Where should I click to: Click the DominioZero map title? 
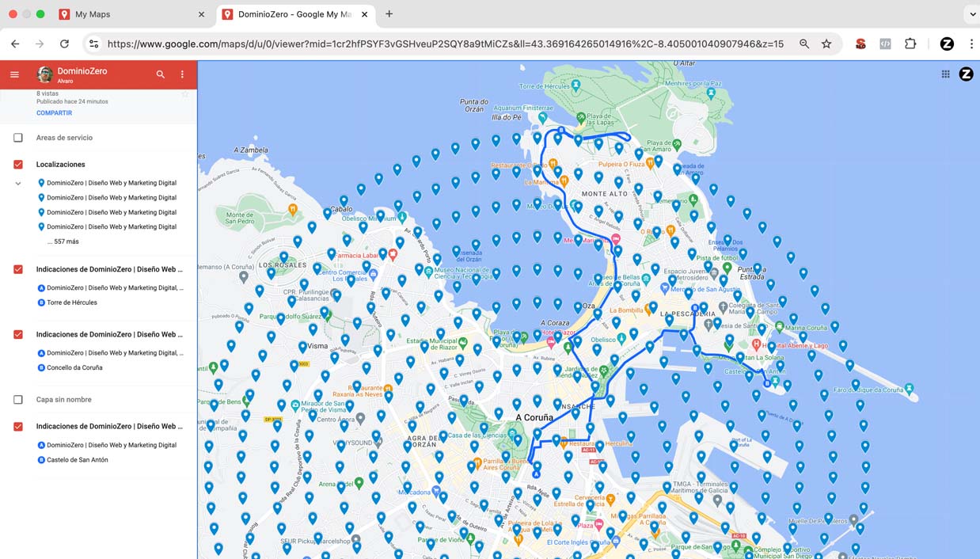(x=82, y=71)
